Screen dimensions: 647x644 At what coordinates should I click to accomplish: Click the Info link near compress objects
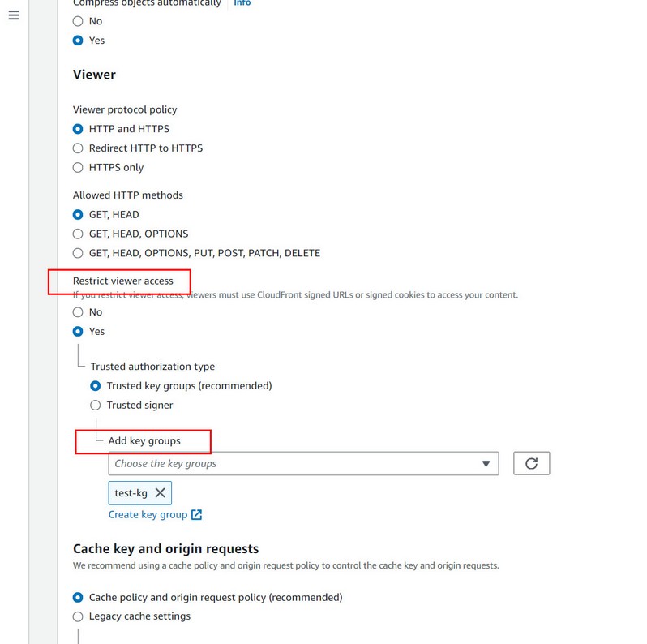242,3
